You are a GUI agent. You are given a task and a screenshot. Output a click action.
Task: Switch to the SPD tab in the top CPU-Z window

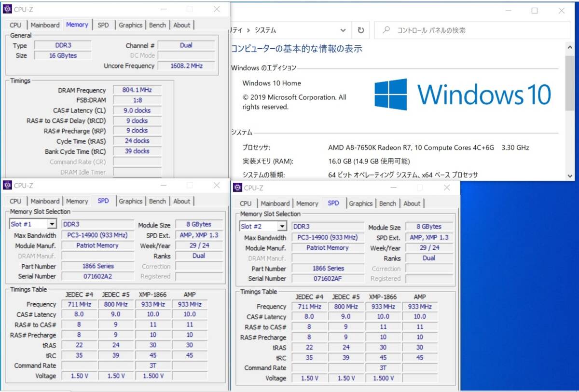click(x=103, y=25)
